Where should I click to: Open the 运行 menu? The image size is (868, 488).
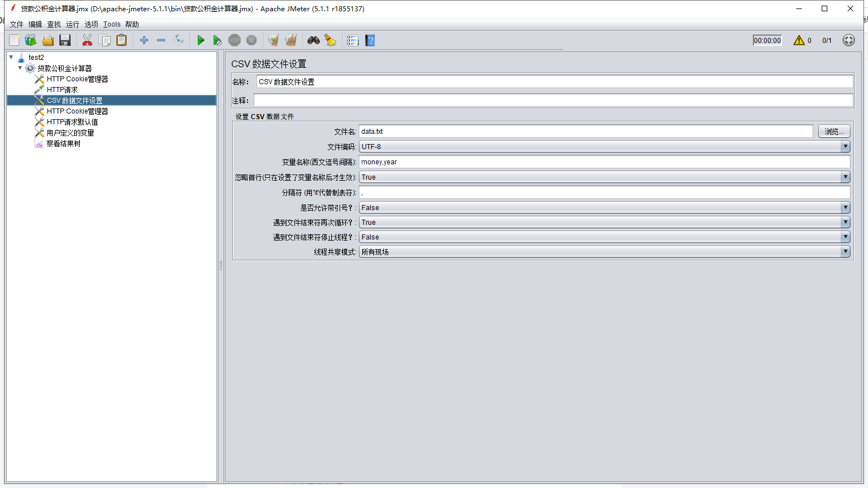(x=73, y=24)
